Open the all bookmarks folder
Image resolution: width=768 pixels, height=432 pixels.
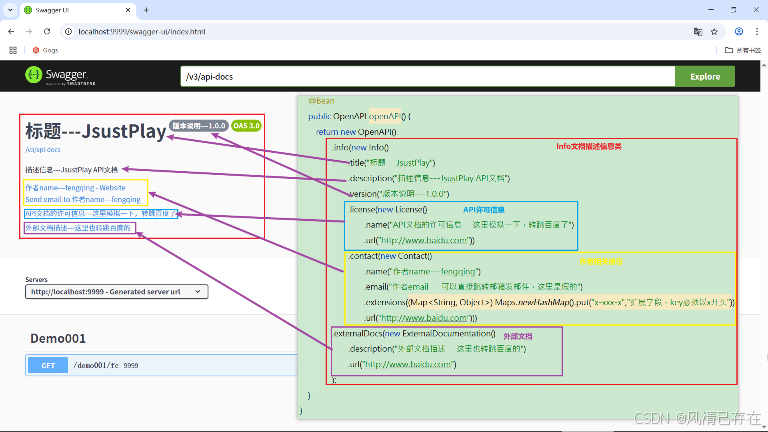[743, 50]
